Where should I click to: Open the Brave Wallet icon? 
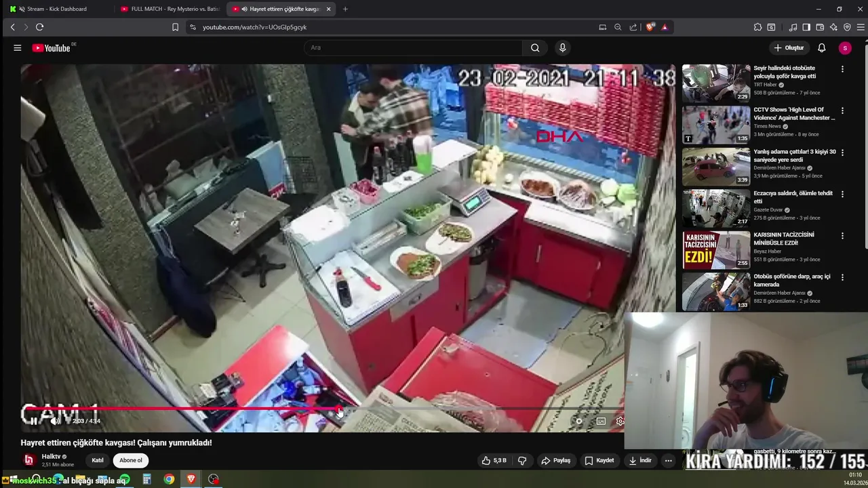pos(820,27)
